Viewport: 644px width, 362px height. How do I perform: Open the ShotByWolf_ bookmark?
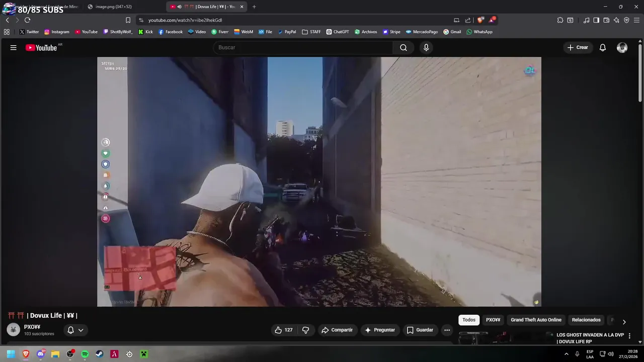click(118, 32)
